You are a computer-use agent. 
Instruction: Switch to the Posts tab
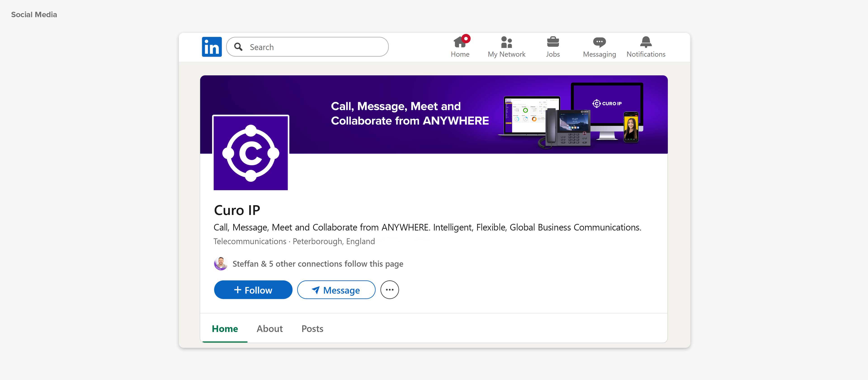[312, 328]
